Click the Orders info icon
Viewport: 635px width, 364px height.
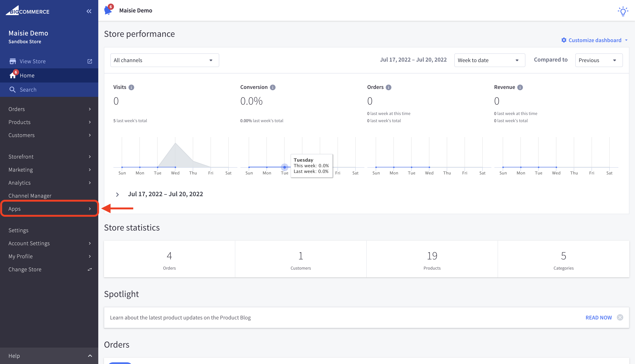pos(389,87)
